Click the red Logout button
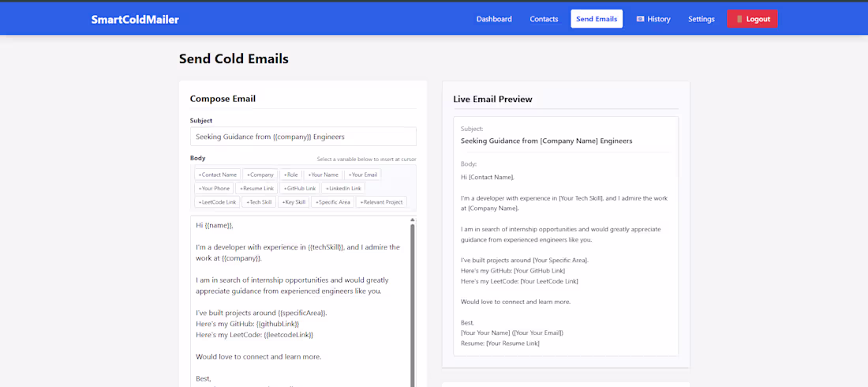Viewport: 868px width, 387px height. click(752, 19)
